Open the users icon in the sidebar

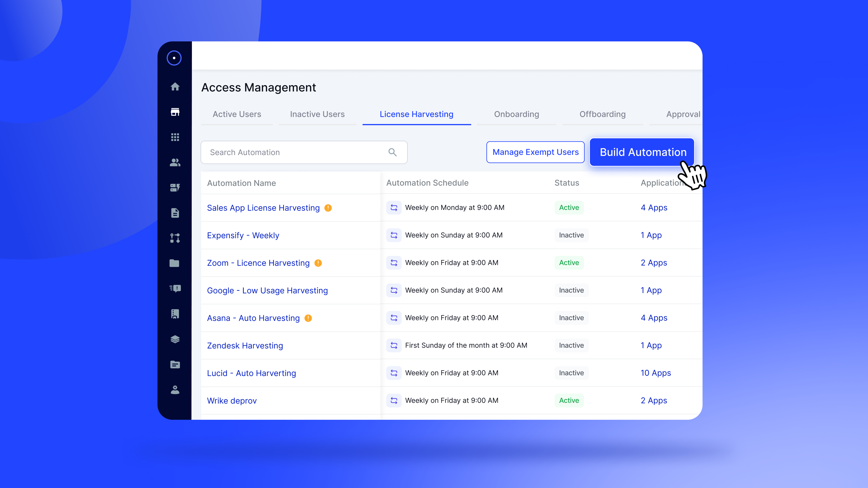175,162
